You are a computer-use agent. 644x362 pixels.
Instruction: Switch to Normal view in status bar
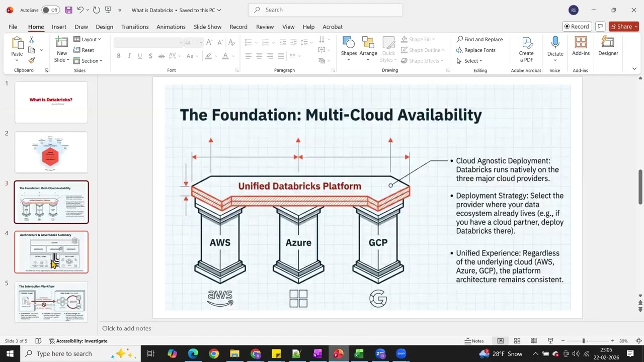click(x=500, y=341)
